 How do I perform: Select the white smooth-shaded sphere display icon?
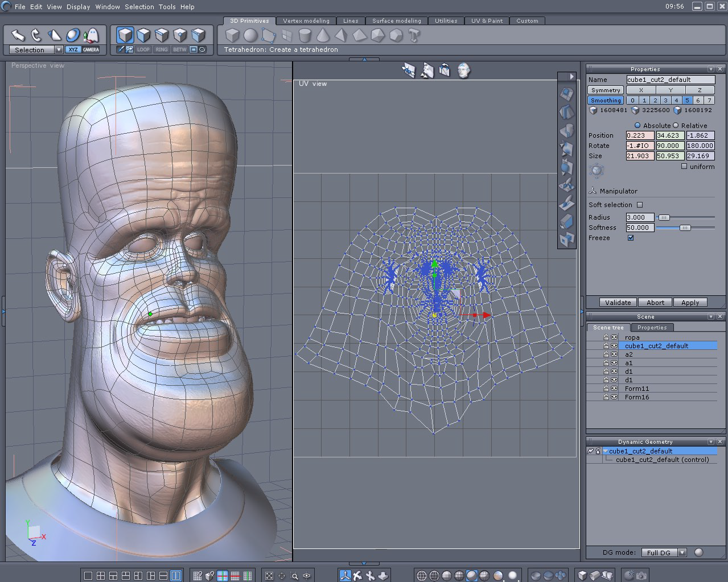point(513,576)
